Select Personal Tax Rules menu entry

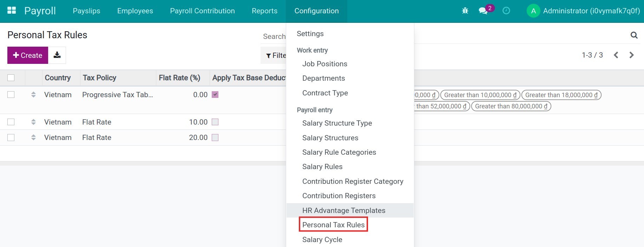[333, 225]
